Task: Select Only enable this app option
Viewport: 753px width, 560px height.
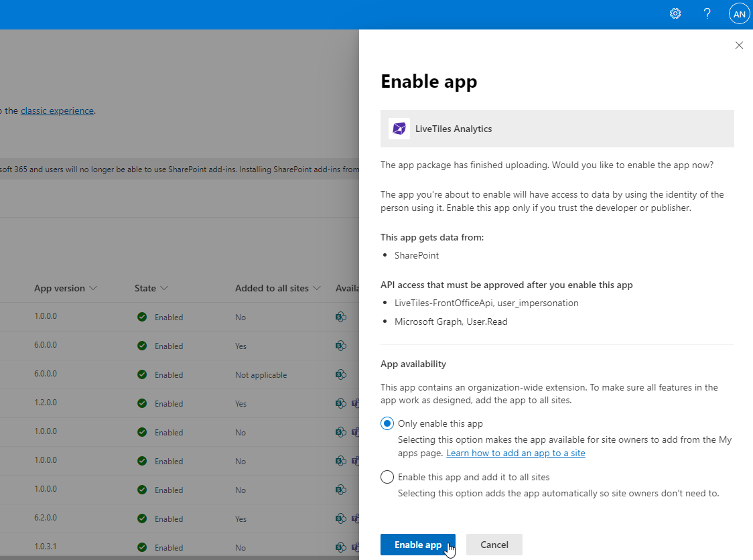Action: (x=387, y=423)
